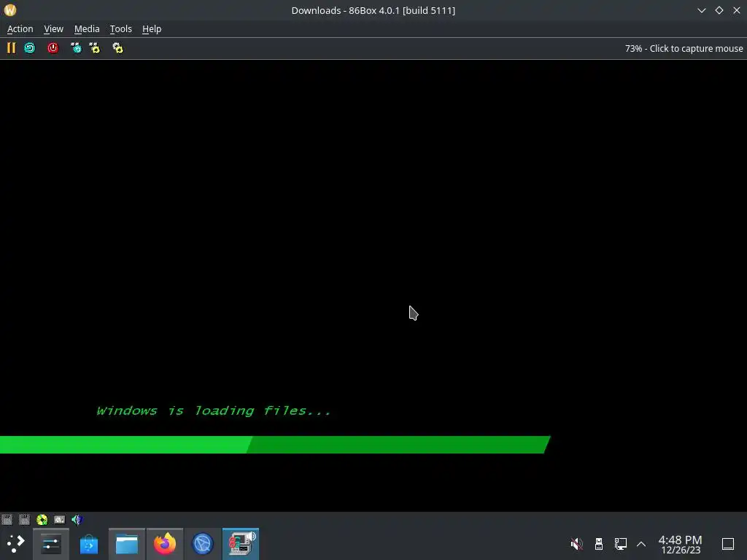Open the removable devices tray icon
Image resolution: width=747 pixels, height=560 pixels.
pyautogui.click(x=599, y=544)
